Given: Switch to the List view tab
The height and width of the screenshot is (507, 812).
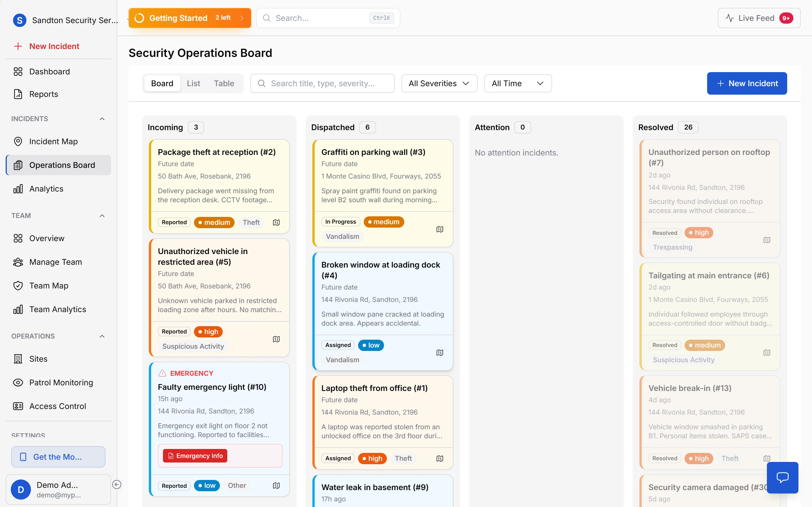Looking at the screenshot, I should click(193, 83).
